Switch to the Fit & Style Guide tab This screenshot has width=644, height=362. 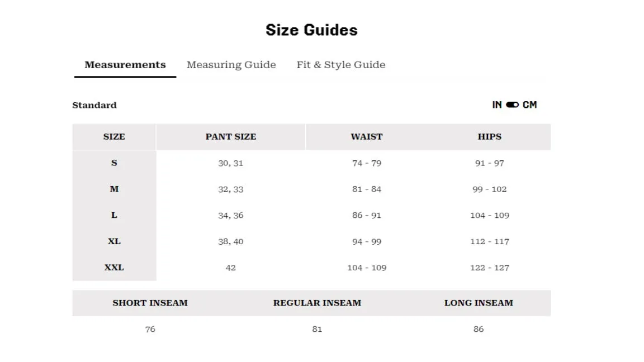point(341,65)
